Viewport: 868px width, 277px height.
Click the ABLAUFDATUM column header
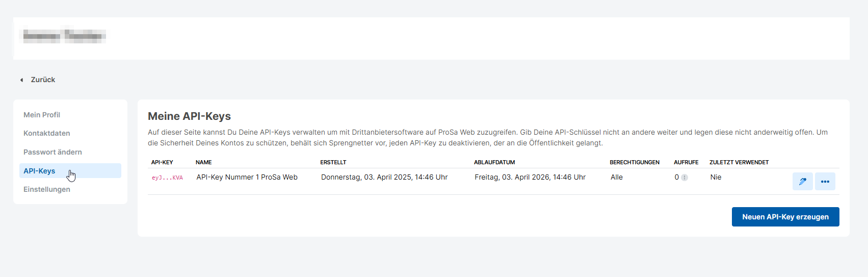pos(494,162)
